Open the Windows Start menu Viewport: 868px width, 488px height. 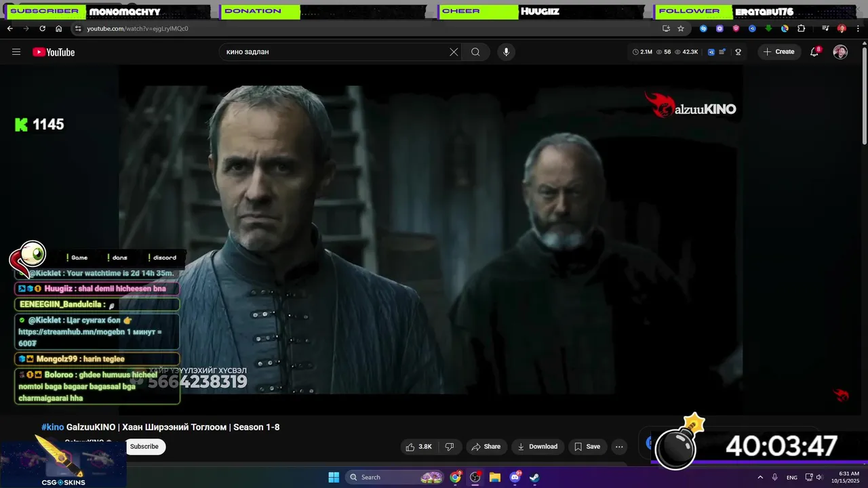tap(334, 477)
